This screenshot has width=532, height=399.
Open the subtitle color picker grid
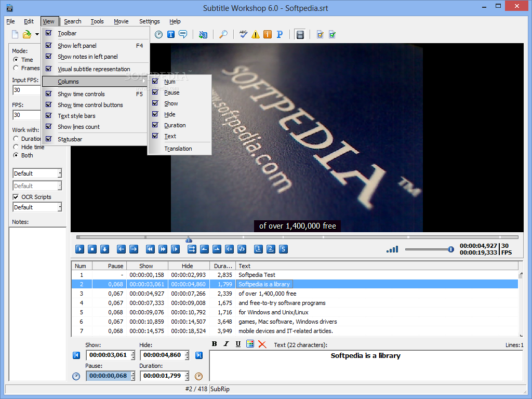(250, 344)
